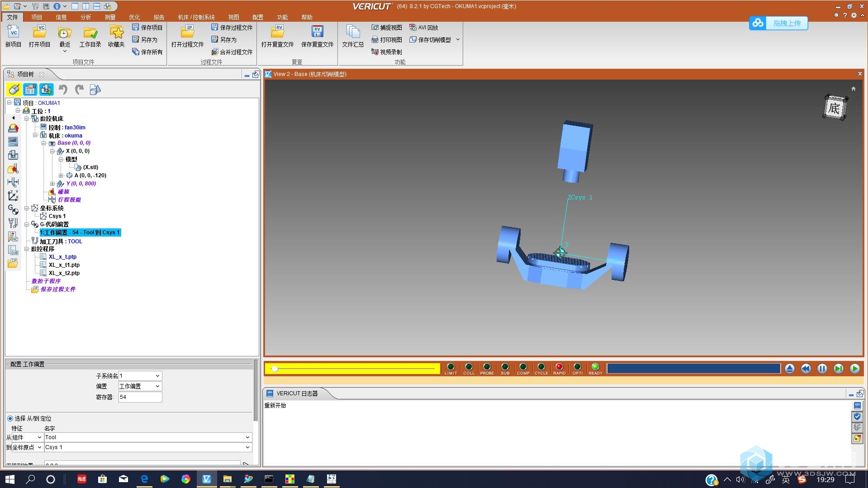Open the 文件 ribbon tab
Viewport: 868px width, 488px height.
(13, 17)
